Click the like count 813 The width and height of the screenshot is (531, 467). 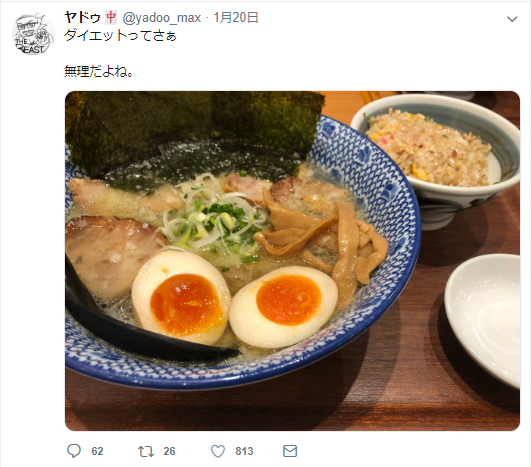click(245, 451)
